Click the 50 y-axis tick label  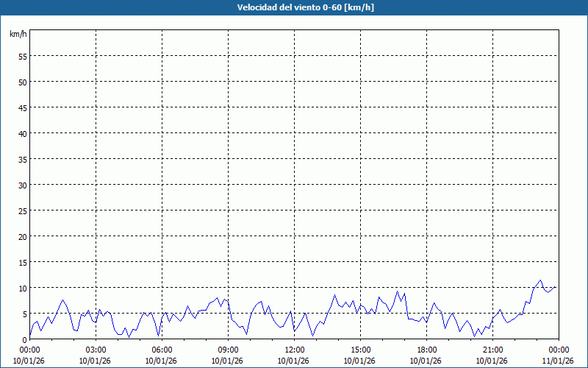click(22, 82)
